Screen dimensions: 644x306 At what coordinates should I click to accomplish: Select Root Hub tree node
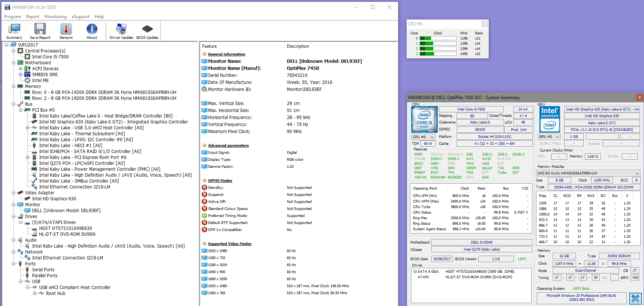tap(55, 293)
